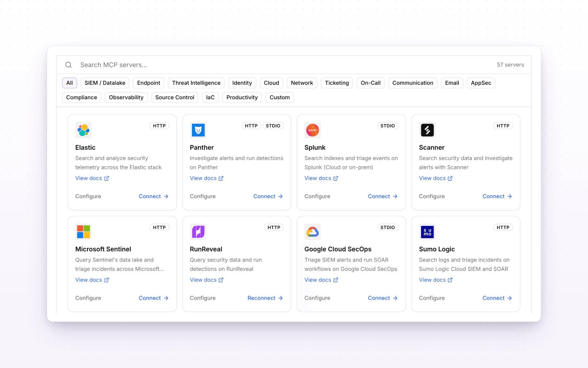Open View docs for Scanner
The image size is (588, 368).
pyautogui.click(x=436, y=178)
